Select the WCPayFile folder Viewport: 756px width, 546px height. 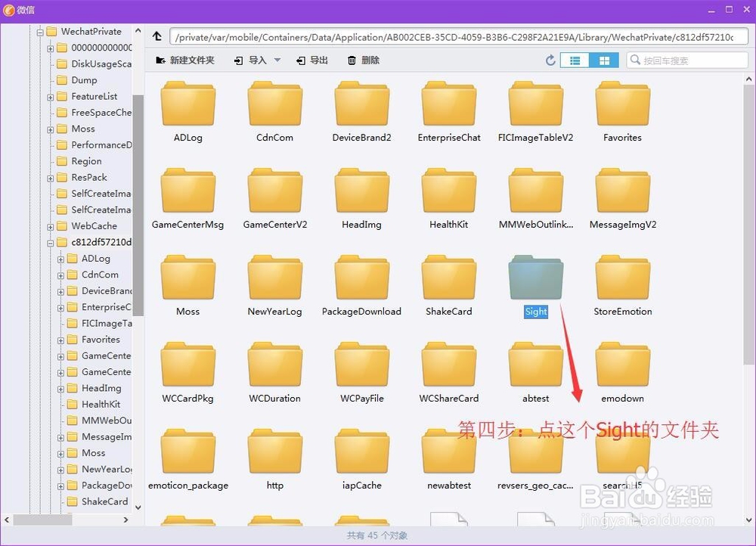361,372
